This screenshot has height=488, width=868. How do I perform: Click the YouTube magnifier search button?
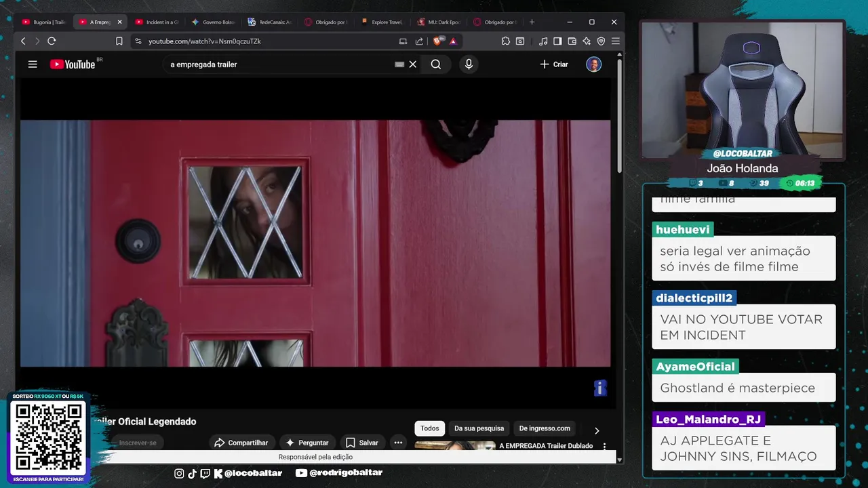(x=436, y=64)
